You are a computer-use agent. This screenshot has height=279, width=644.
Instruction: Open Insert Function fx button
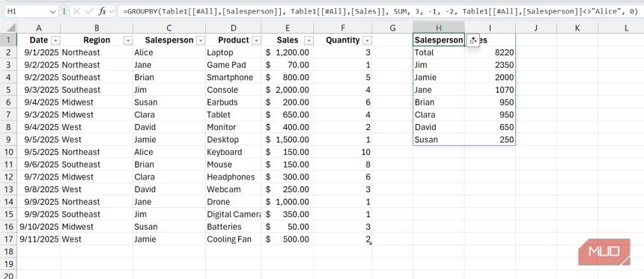[x=103, y=11]
